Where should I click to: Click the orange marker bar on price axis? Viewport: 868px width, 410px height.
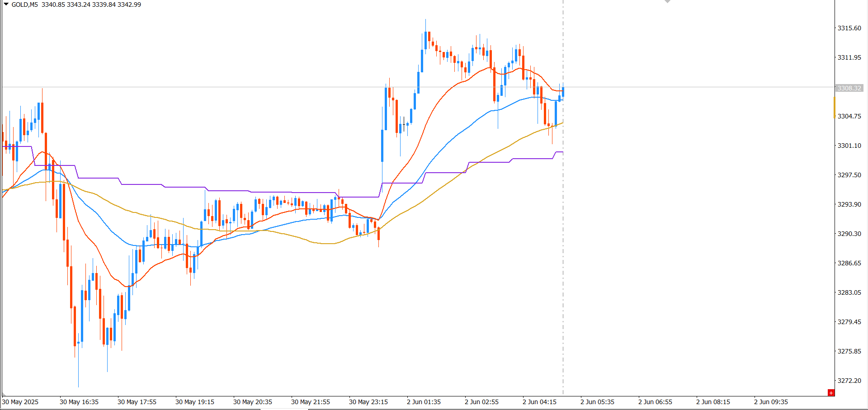835,107
